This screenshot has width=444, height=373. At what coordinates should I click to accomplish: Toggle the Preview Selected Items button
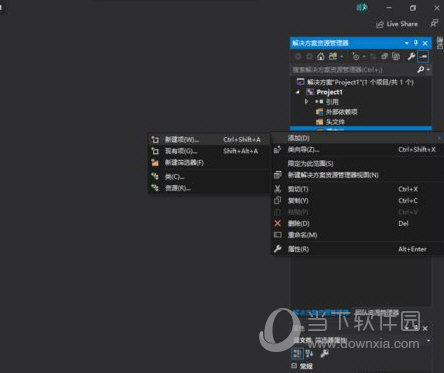click(423, 56)
